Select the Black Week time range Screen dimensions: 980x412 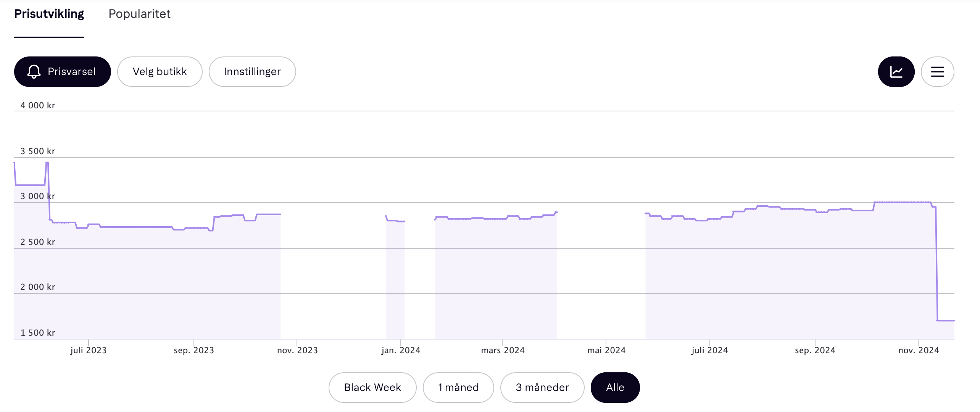[372, 388]
